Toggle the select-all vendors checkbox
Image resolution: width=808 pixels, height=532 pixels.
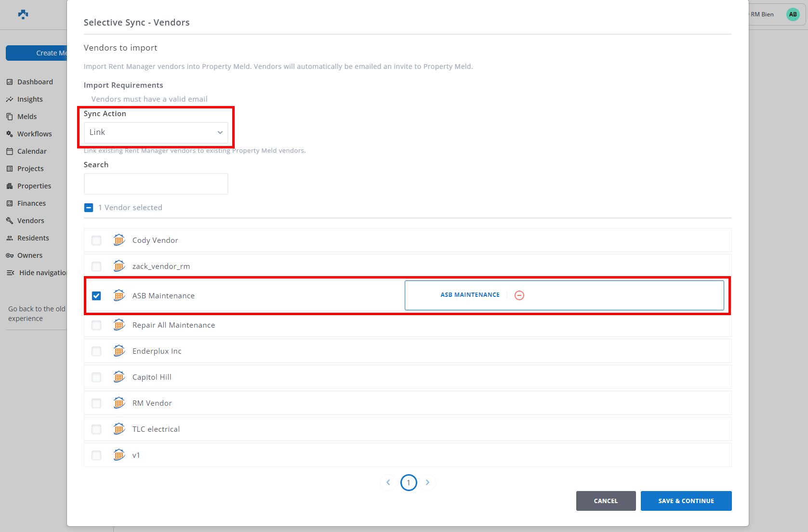point(89,208)
